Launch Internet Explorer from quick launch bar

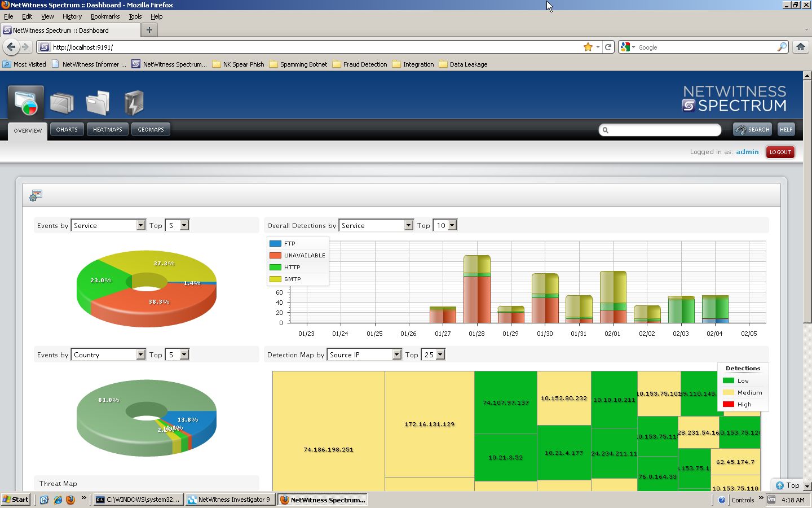(x=58, y=500)
